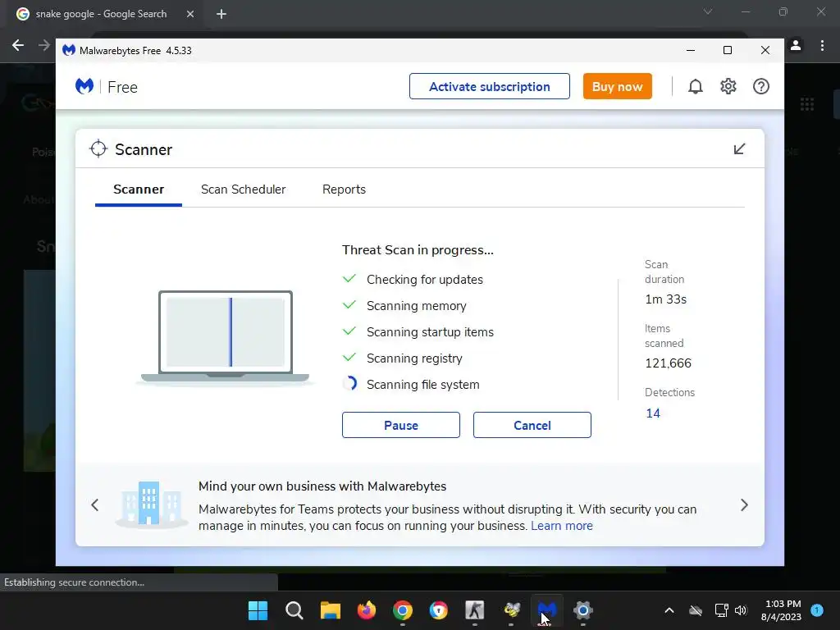Click Activate subscription button
Image resolution: width=840 pixels, height=630 pixels.
point(489,86)
